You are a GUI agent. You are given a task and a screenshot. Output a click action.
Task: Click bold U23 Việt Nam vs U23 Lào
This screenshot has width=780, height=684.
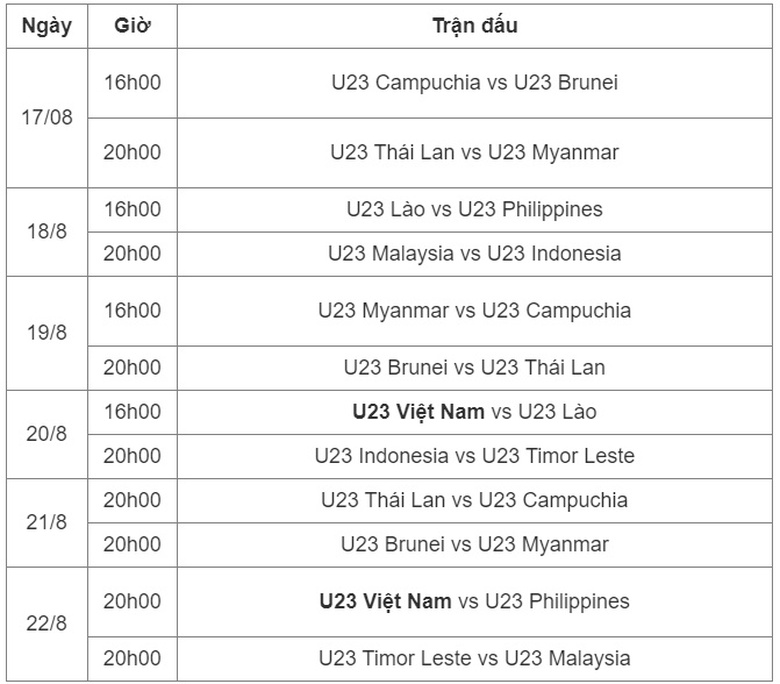tap(474, 411)
